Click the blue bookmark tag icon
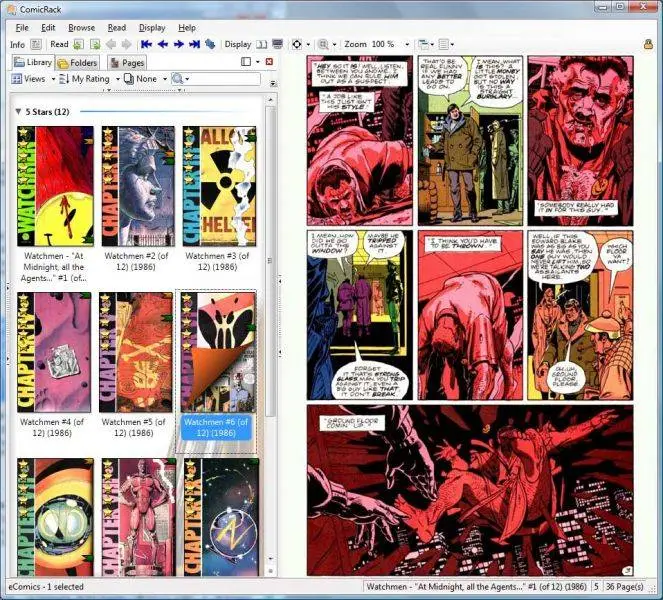Screen dimensions: 663x600 (x=210, y=44)
